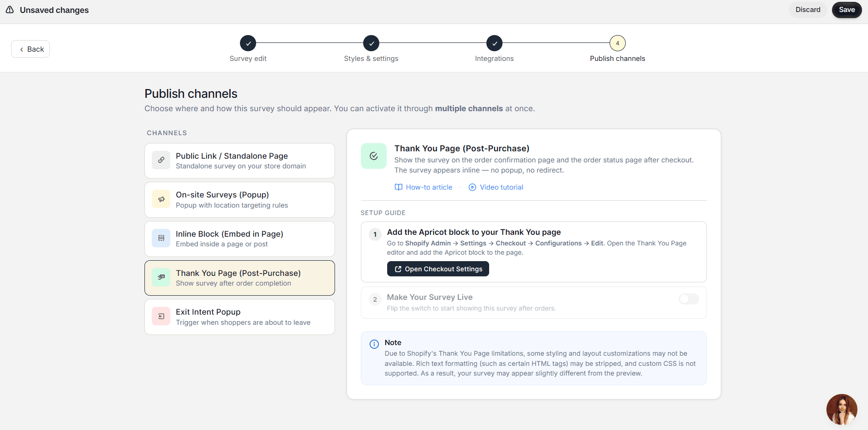Open the How-to article link

click(429, 187)
